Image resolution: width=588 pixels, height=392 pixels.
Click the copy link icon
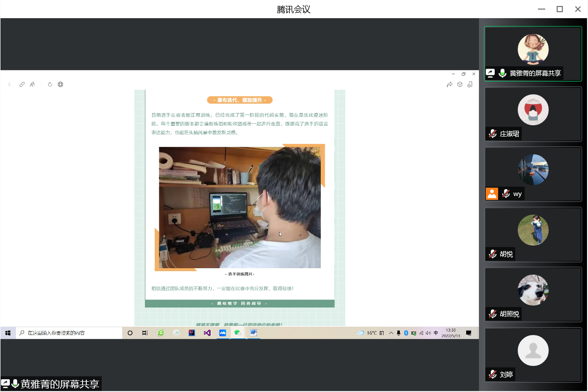click(22, 84)
